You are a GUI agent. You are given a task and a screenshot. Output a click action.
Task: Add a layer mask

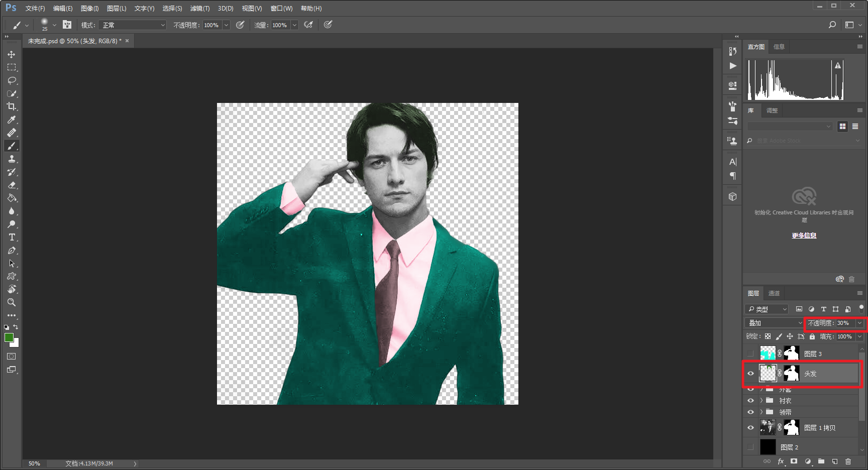pos(794,461)
